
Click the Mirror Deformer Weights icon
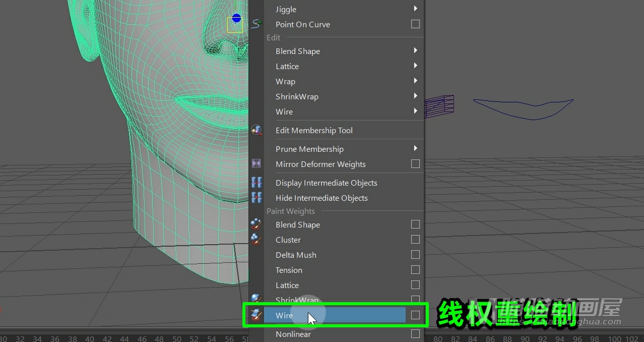tap(256, 164)
